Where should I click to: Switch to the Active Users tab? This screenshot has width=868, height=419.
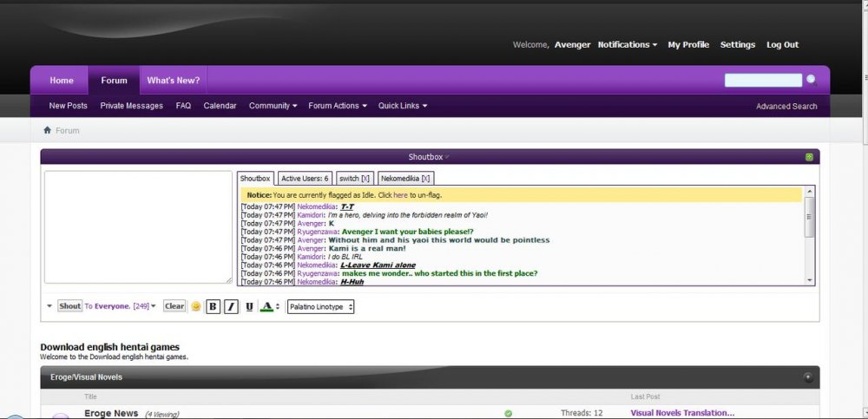click(305, 178)
